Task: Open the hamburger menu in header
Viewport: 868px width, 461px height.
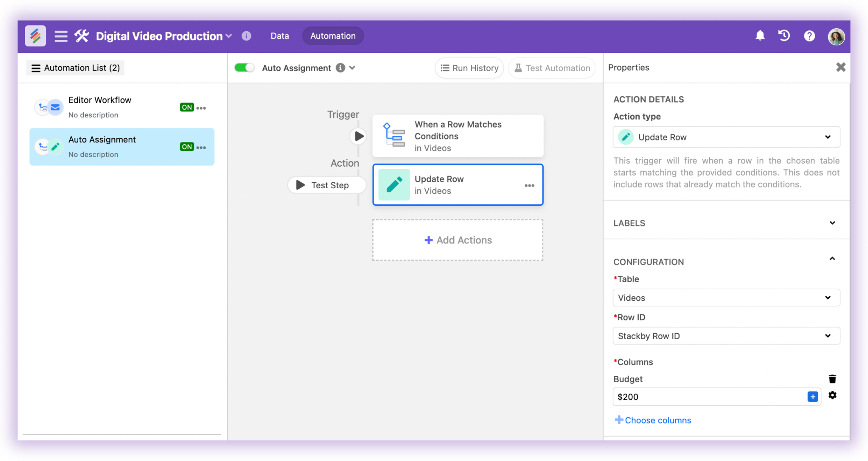Action: 61,36
